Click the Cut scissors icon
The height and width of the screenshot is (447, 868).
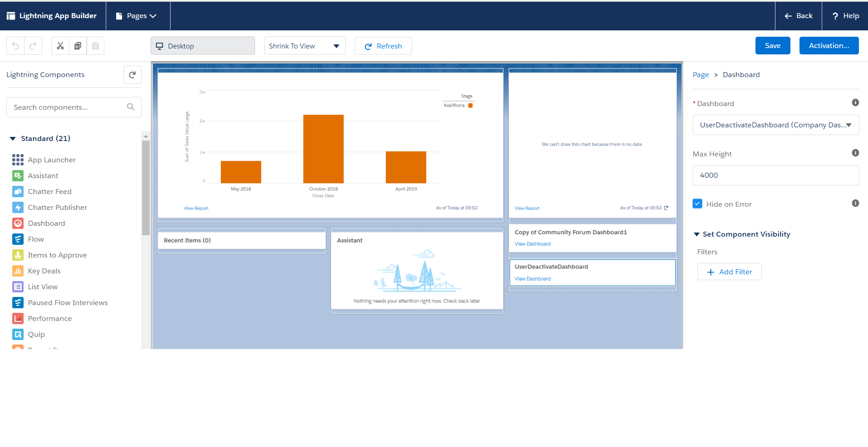[60, 46]
